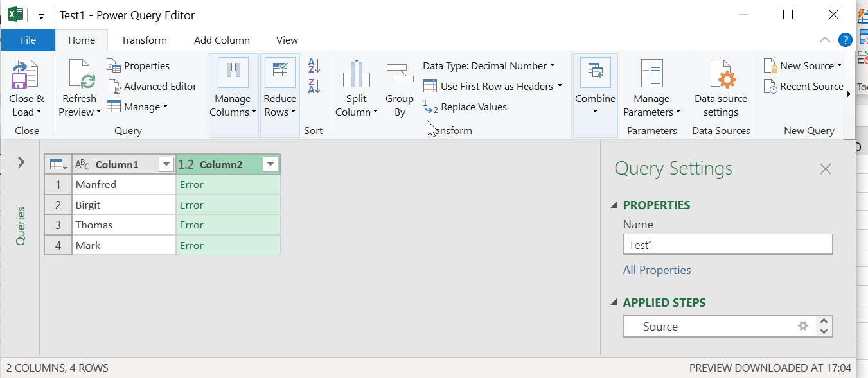Switch to the View tab
Viewport: 868px width, 378px height.
(x=287, y=40)
